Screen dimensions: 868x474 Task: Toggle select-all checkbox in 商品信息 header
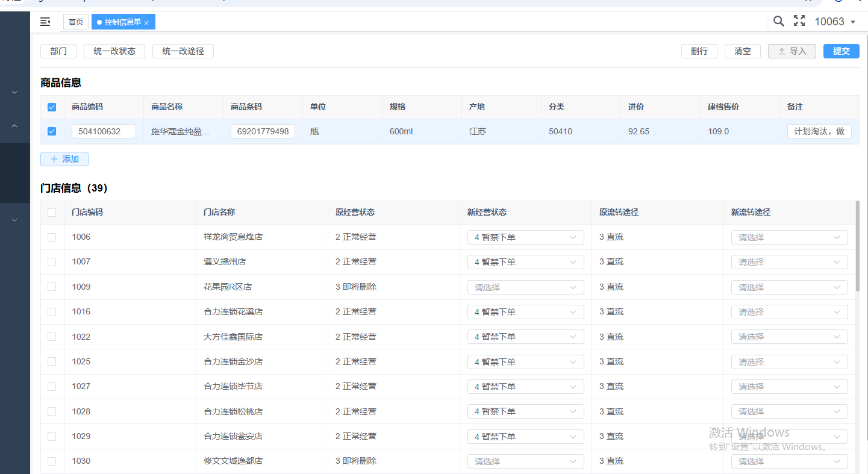52,107
